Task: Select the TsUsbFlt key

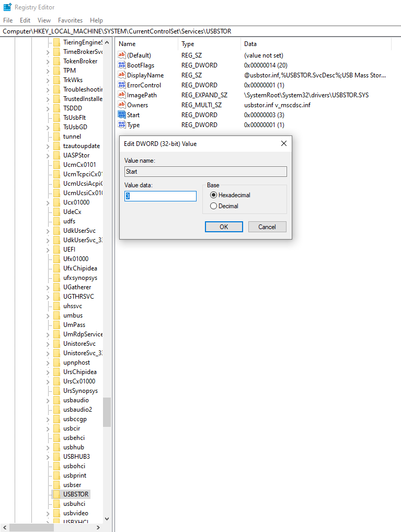Action: point(75,117)
